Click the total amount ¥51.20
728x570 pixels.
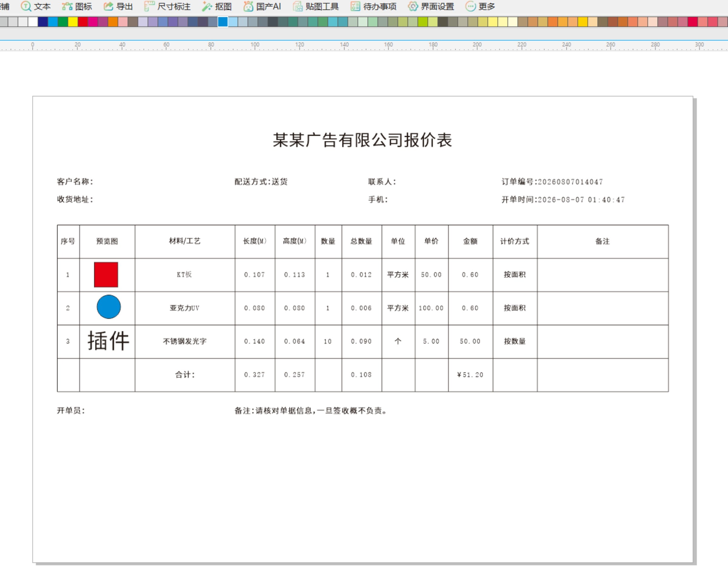470,375
